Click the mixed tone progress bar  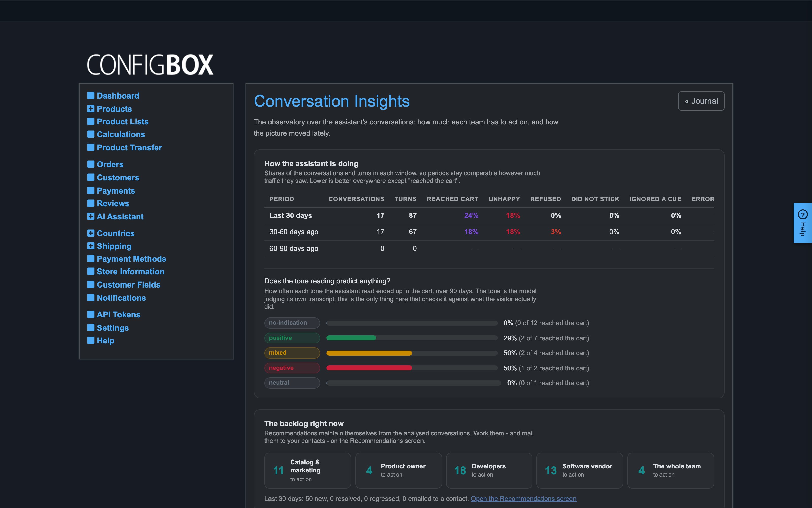pyautogui.click(x=412, y=353)
